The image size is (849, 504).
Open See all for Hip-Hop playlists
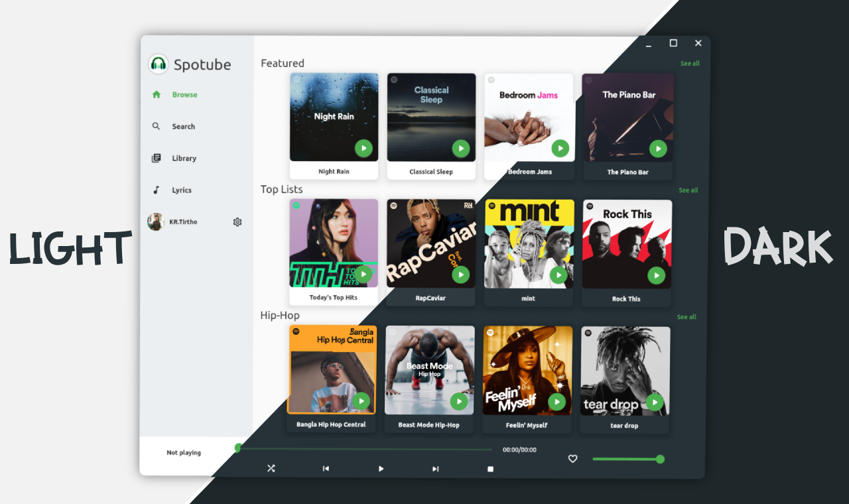687,317
